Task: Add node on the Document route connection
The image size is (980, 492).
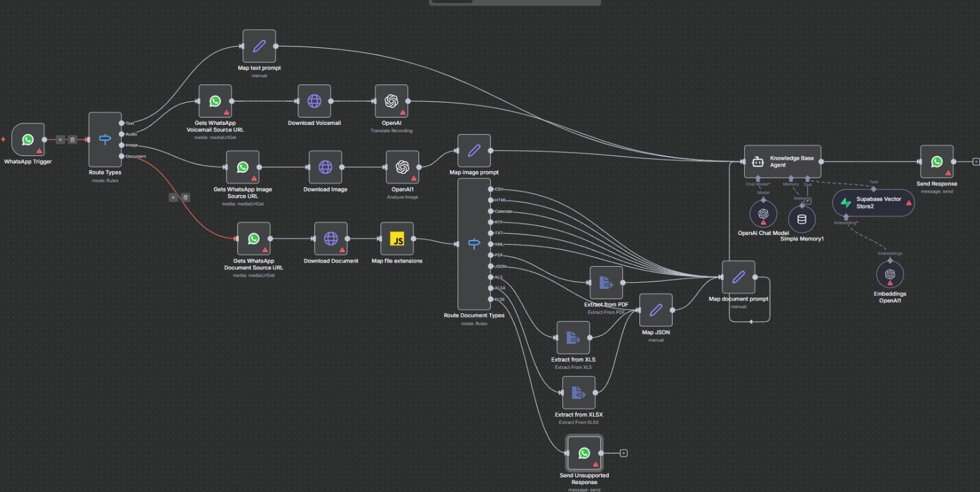Action: pos(173,198)
